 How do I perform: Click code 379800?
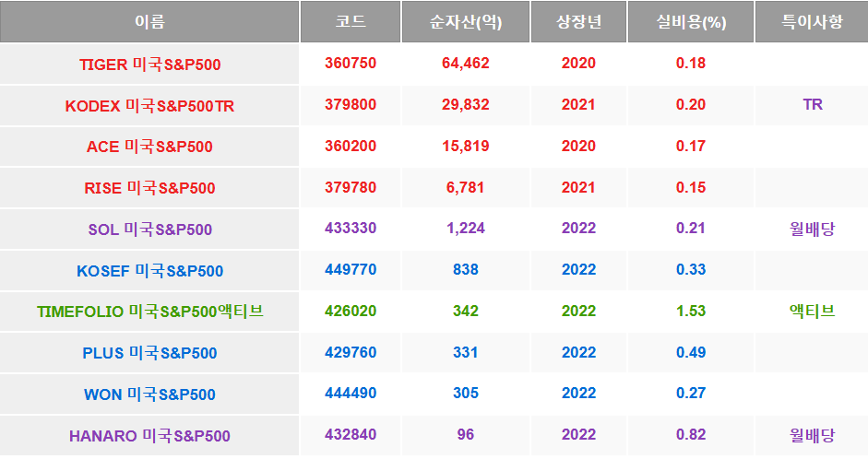tap(351, 104)
